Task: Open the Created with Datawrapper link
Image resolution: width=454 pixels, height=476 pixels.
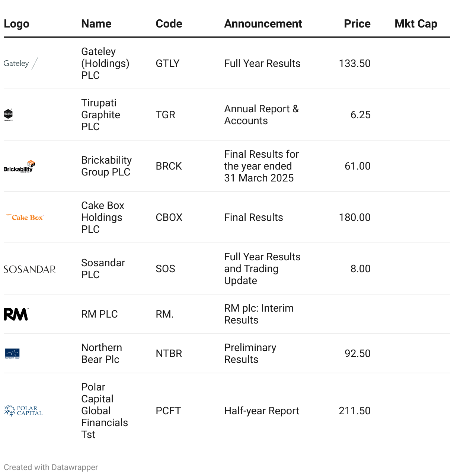Action: tap(51, 467)
